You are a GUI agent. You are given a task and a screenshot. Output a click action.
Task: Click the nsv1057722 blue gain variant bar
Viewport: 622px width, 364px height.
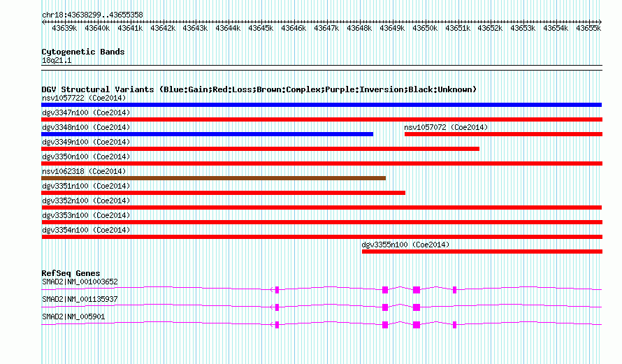[321, 105]
